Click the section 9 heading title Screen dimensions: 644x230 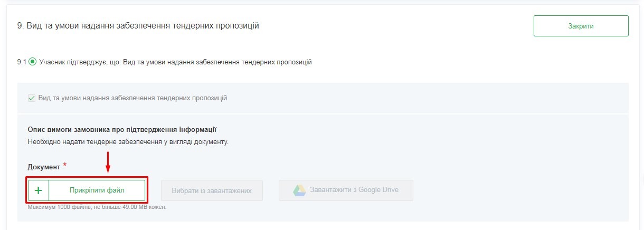point(138,25)
